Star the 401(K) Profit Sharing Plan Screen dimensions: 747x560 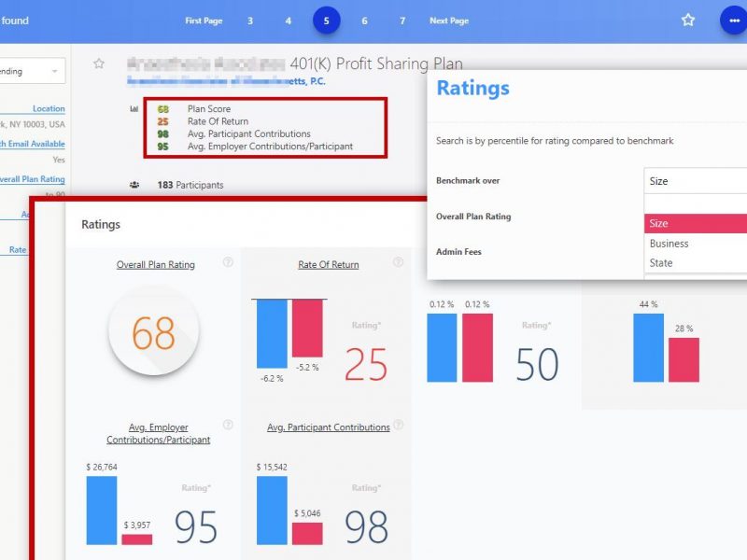99,63
